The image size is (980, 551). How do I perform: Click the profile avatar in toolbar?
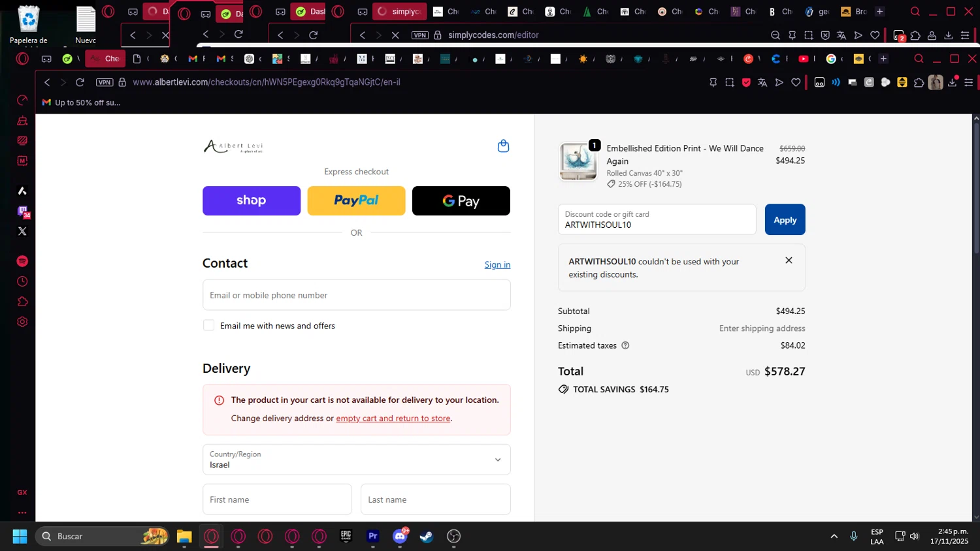pyautogui.click(x=936, y=82)
